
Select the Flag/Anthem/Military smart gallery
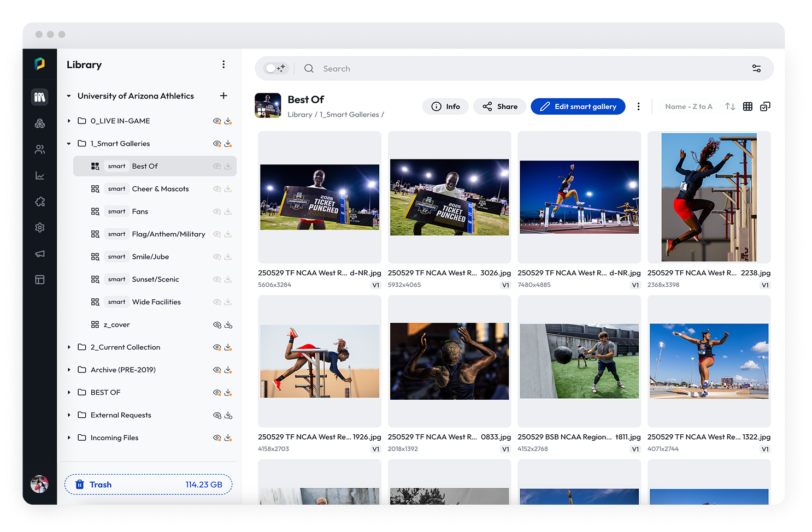tap(155, 234)
